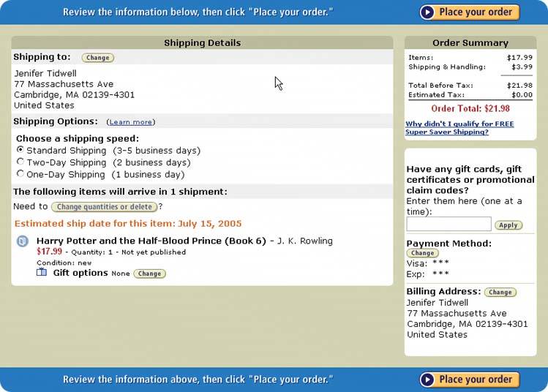
Task: Click the gift box icon near Gift options
Action: point(42,273)
